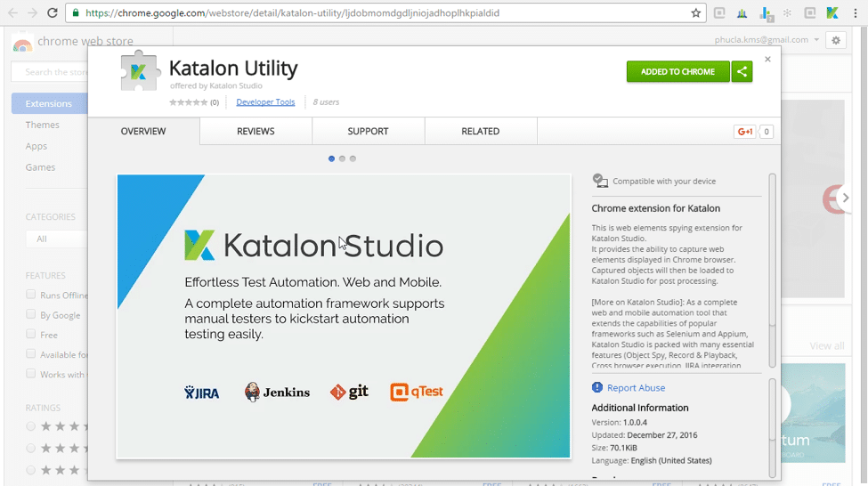Click the Katalon extension icon in the browser toolbar
This screenshot has height=486, width=868.
[x=831, y=13]
